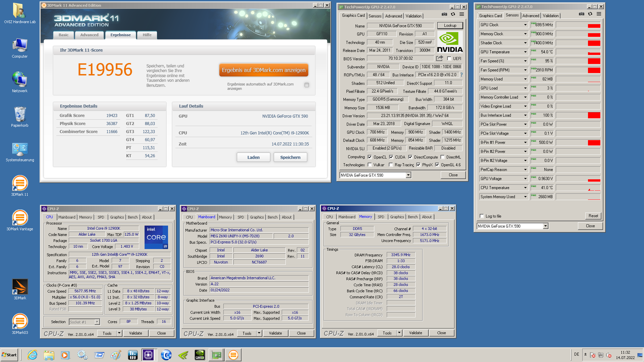Open Windows Media Player from taskbar
This screenshot has height=362, width=644.
[65, 355]
